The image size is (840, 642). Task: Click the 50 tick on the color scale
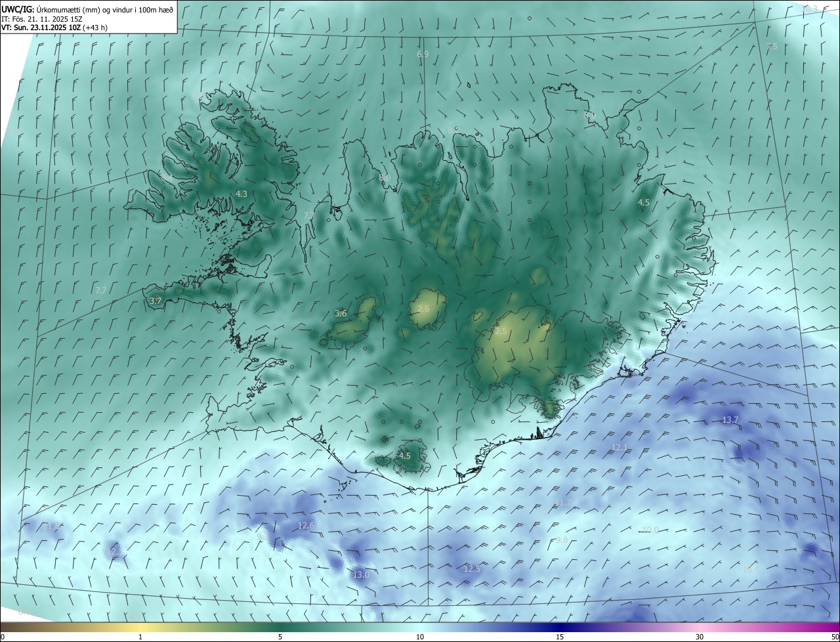(835, 637)
